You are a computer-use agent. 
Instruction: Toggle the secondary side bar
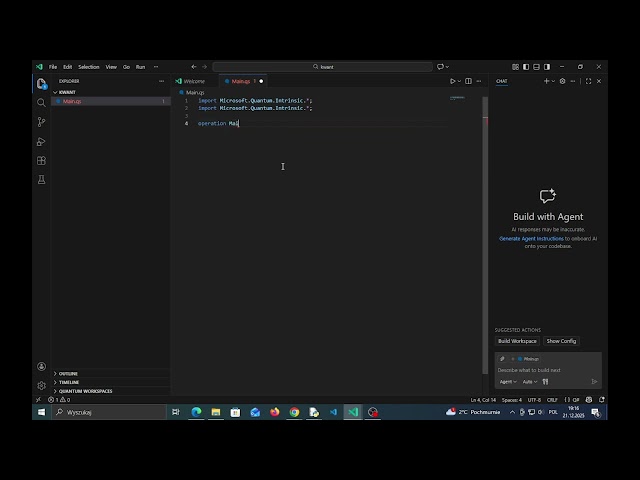coord(547,67)
